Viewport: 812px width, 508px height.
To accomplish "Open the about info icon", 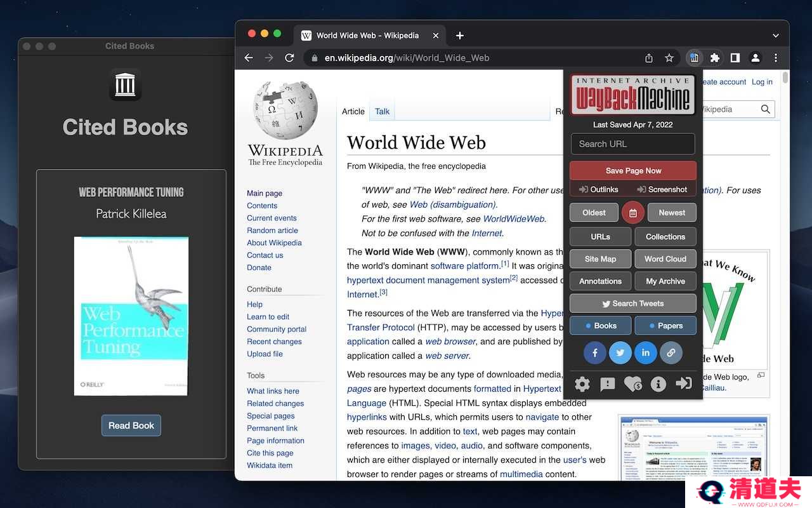I will pyautogui.click(x=658, y=384).
